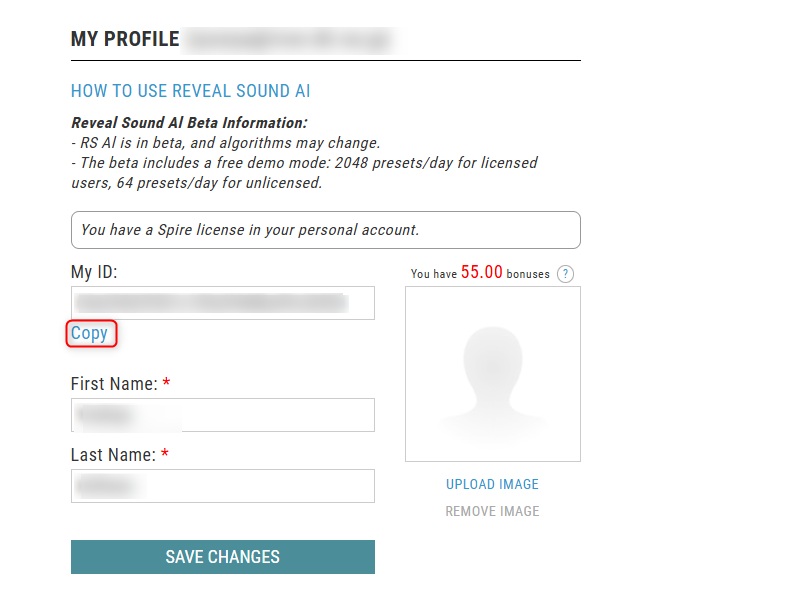Copy the My ID value
789x599 pixels.
point(90,334)
